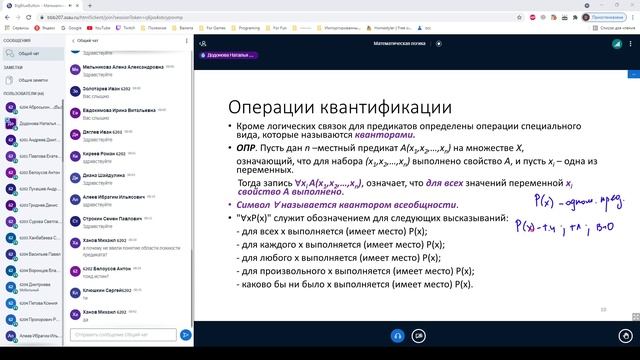Open the reading list button
The height and width of the screenshot is (360, 640).
(x=614, y=28)
